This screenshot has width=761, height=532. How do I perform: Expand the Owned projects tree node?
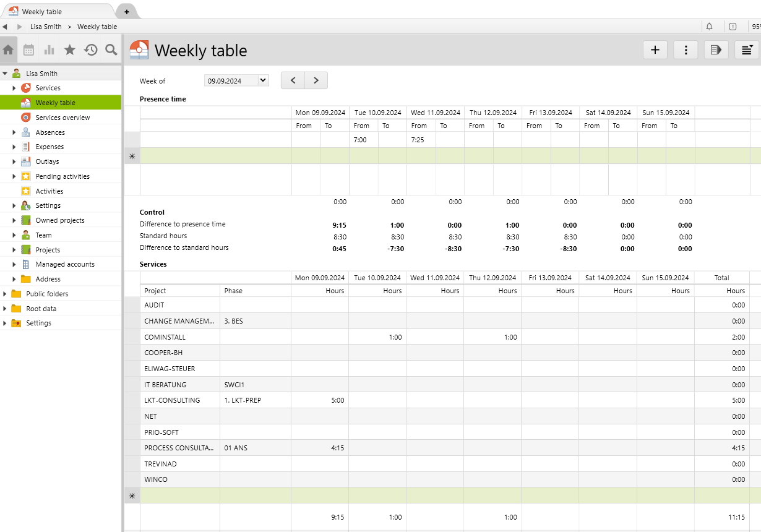[x=14, y=220]
